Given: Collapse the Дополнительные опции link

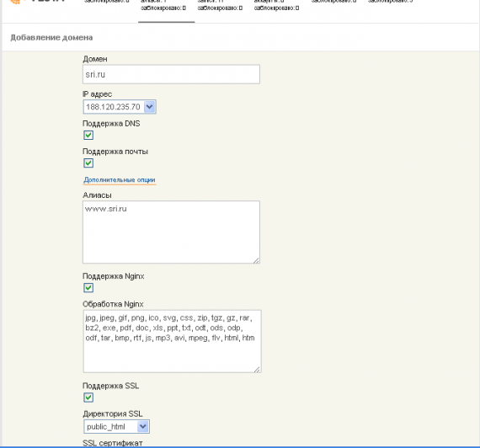Looking at the screenshot, I should [x=120, y=179].
